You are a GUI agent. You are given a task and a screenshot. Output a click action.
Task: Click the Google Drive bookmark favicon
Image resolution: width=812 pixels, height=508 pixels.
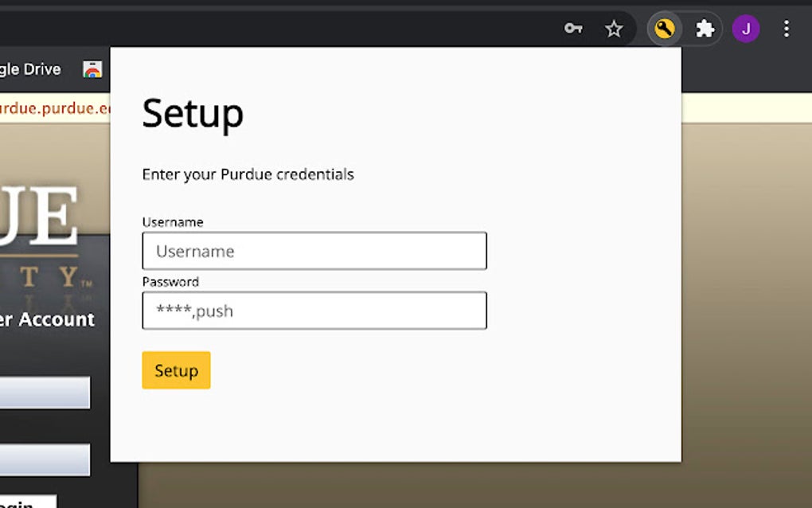pyautogui.click(x=94, y=68)
